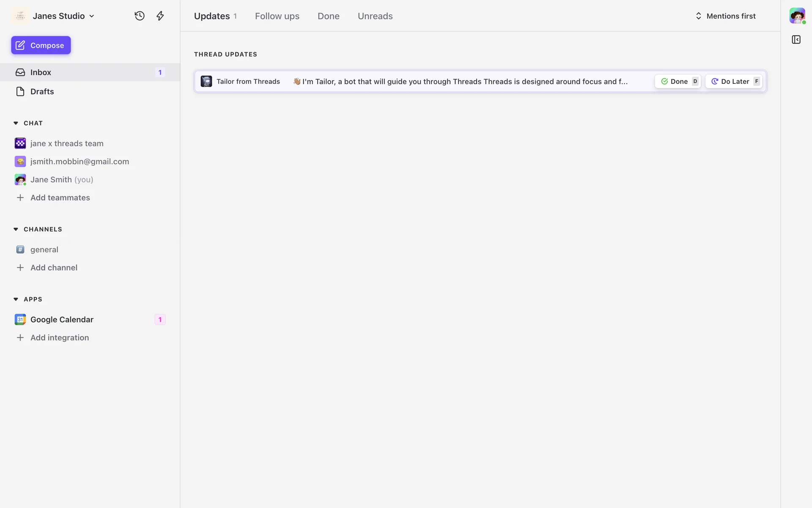Set Tailor thread to Do Later
The image size is (812, 508).
(x=734, y=81)
